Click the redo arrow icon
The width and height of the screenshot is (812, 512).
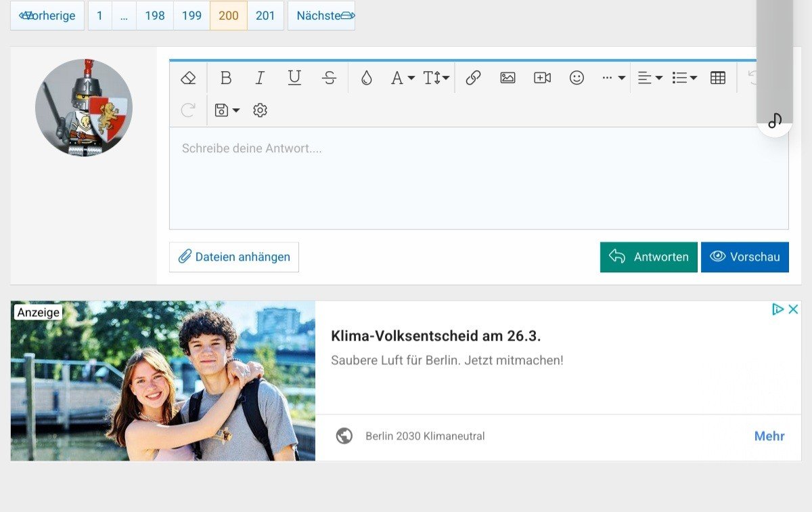point(188,110)
